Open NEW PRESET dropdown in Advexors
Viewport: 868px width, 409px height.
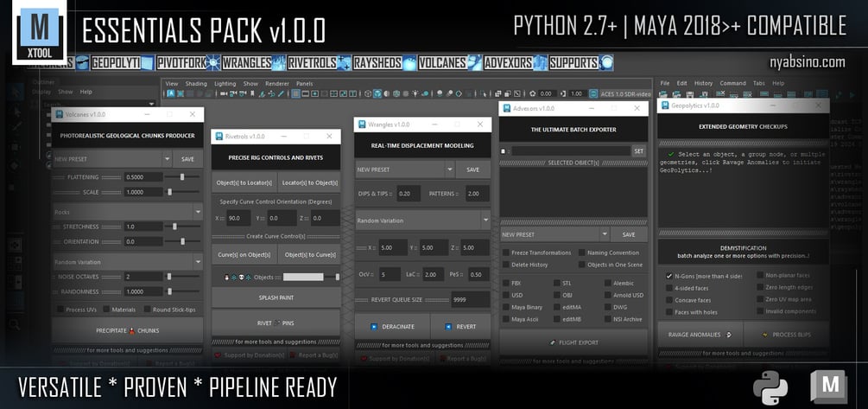click(x=554, y=234)
